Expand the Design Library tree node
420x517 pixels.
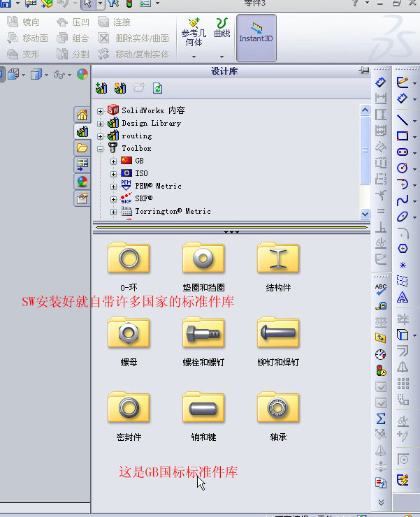(x=101, y=124)
